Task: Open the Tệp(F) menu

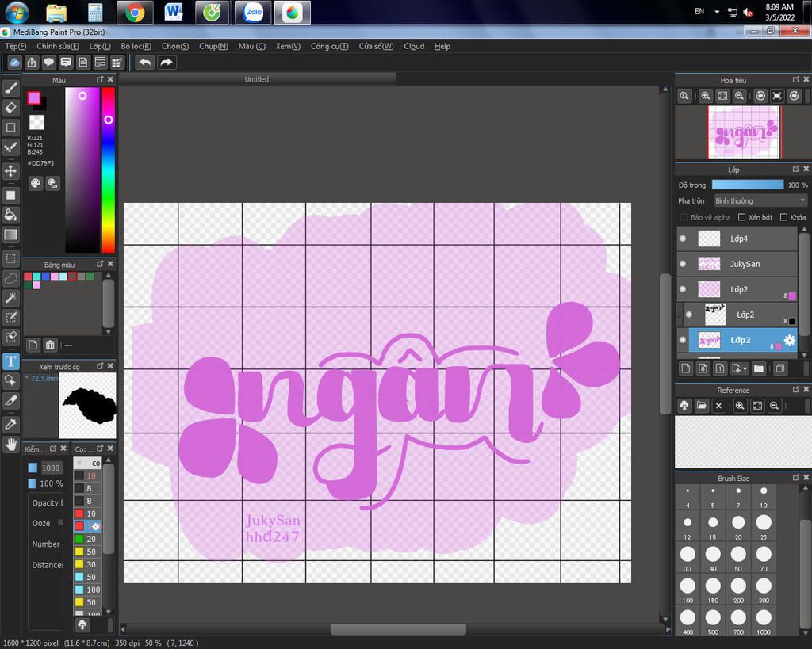Action: click(16, 46)
